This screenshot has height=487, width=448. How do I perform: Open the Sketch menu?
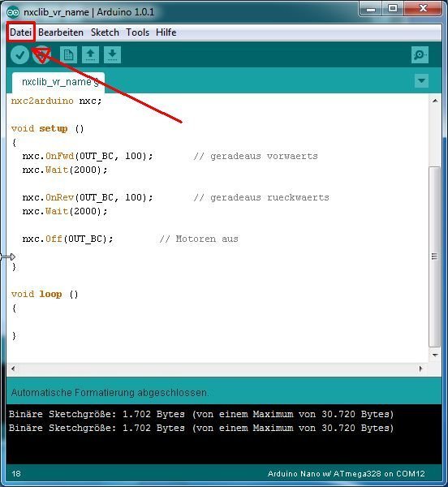pyautogui.click(x=105, y=32)
